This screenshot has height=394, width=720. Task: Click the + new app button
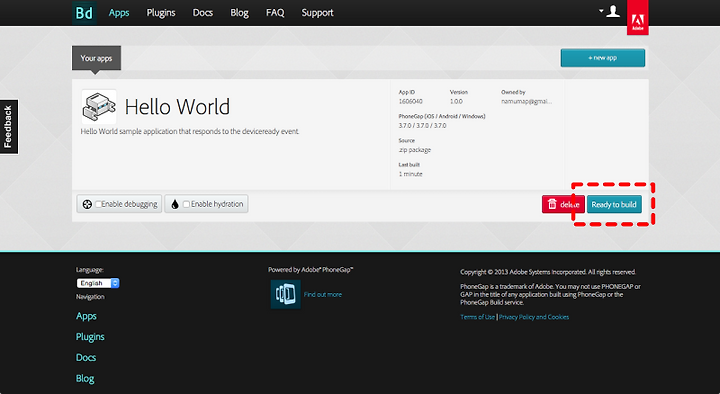pos(602,58)
